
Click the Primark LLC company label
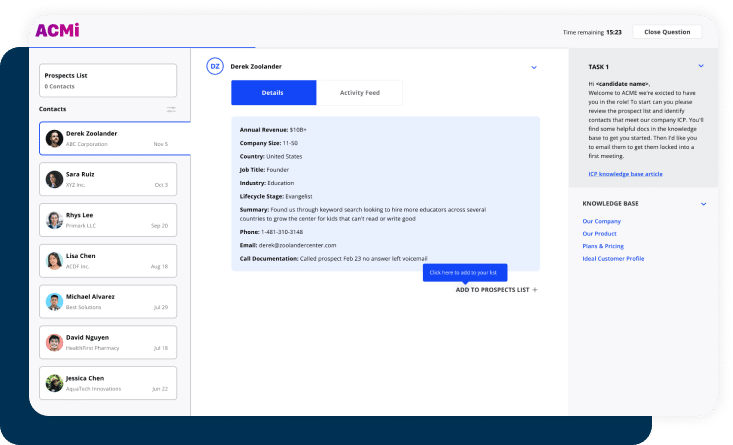81,226
